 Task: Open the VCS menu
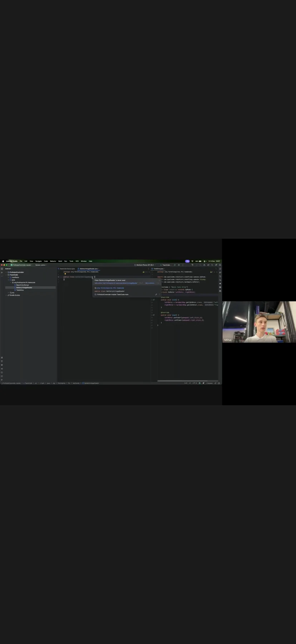77,261
